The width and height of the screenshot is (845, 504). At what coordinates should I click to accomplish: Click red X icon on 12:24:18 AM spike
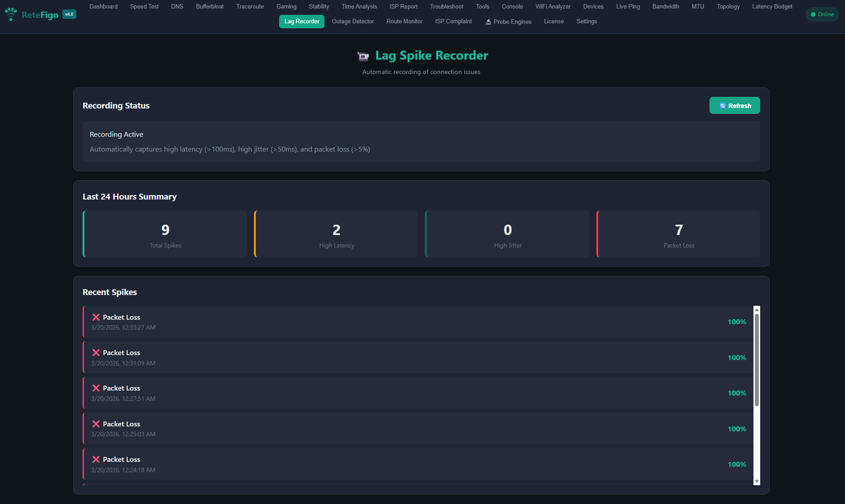[x=96, y=459]
